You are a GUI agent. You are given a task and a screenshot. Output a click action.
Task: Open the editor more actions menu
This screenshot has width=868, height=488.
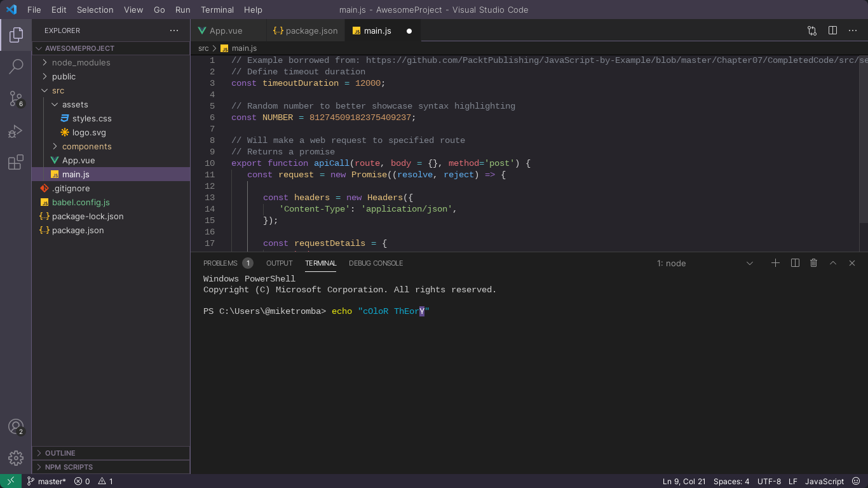pos(853,30)
